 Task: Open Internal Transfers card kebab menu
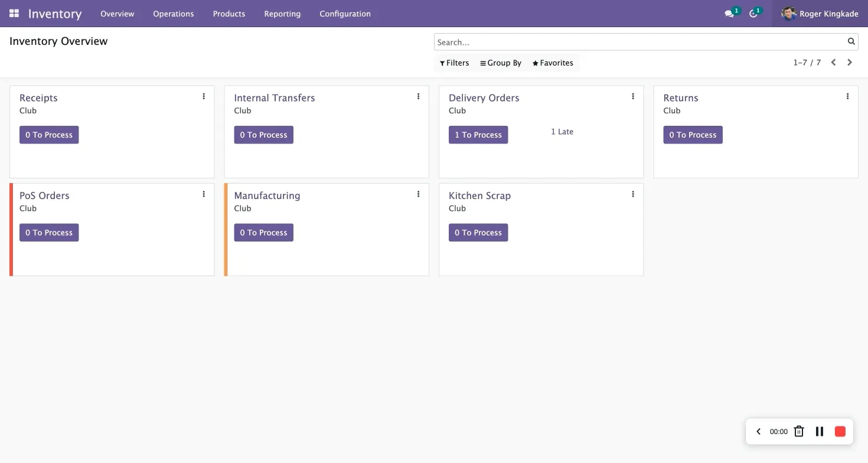click(x=418, y=96)
